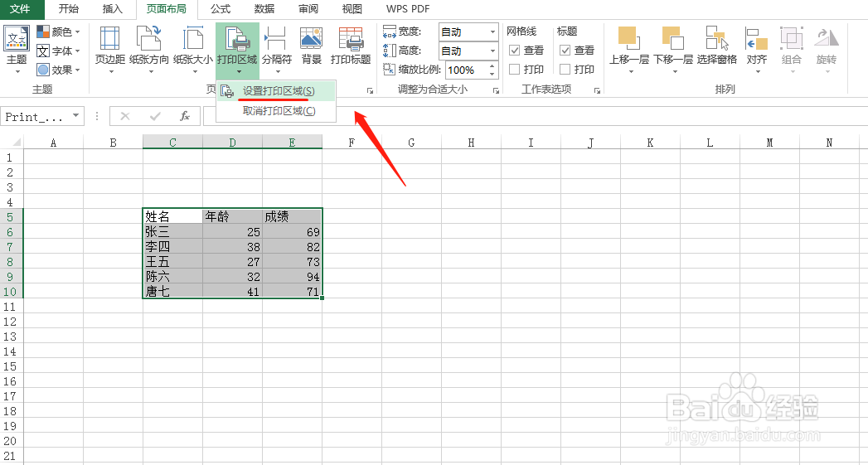Screen dimensions: 868x465
Task: Choose Set Print Area (设置打印区域) menu item
Action: click(x=276, y=91)
